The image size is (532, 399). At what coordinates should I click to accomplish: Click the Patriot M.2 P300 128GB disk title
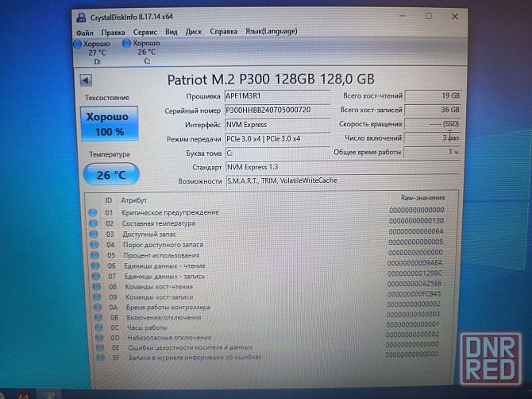point(271,79)
